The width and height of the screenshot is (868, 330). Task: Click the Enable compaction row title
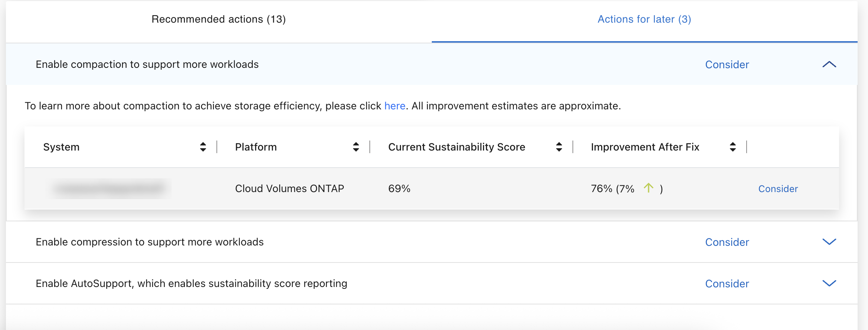tap(147, 65)
